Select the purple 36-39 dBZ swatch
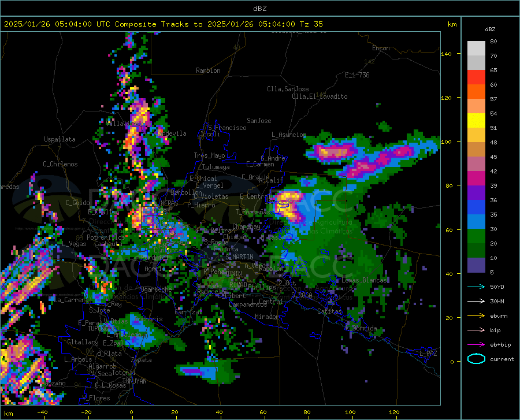The image size is (520, 420). (476, 193)
